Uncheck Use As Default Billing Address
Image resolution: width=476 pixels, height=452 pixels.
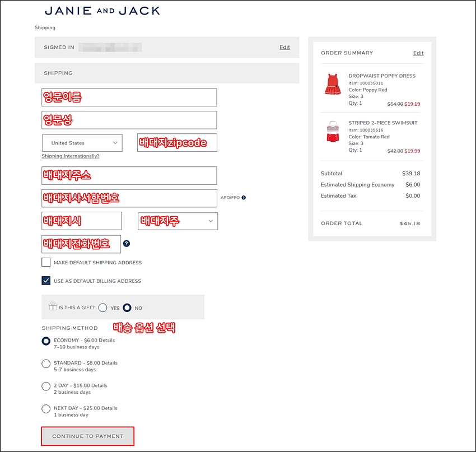[x=46, y=281]
